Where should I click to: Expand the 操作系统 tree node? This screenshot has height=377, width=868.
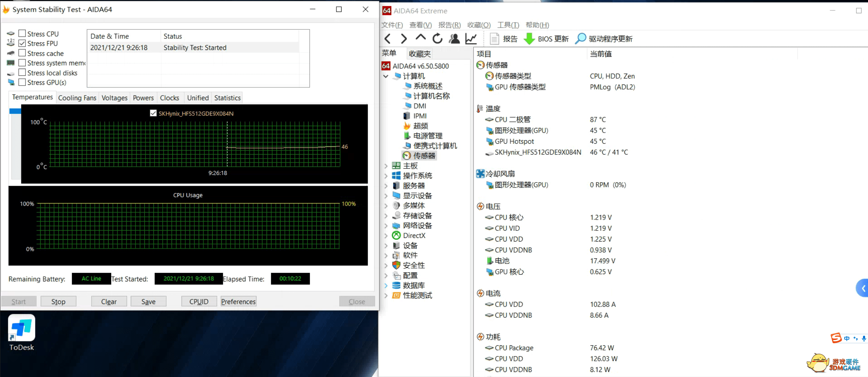point(386,176)
